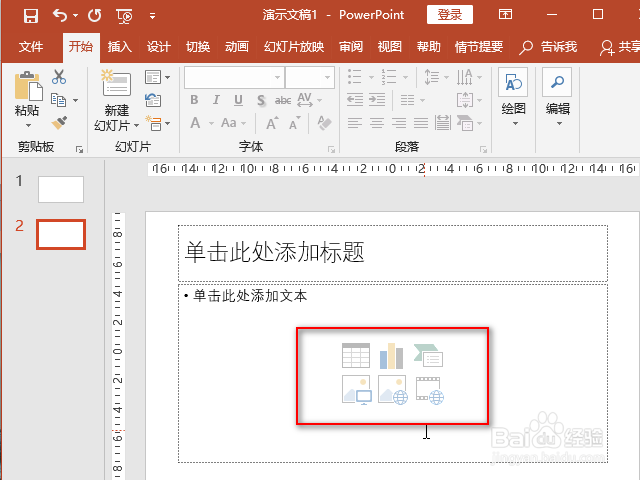
Task: Click the font size combo box
Action: click(309, 77)
